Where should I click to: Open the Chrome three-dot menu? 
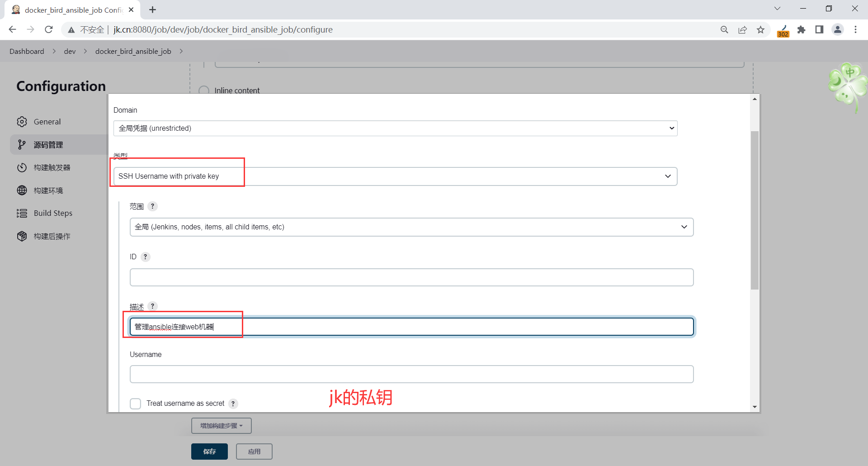pos(855,29)
